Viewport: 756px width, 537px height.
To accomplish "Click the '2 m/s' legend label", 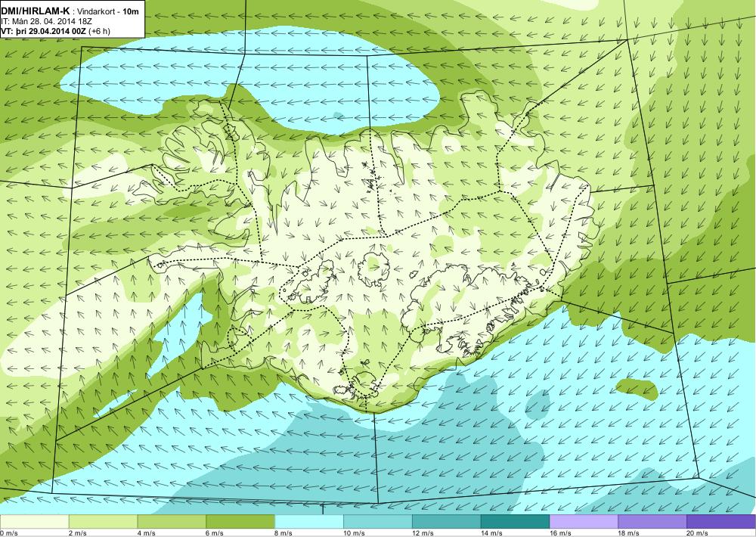I will (78, 533).
